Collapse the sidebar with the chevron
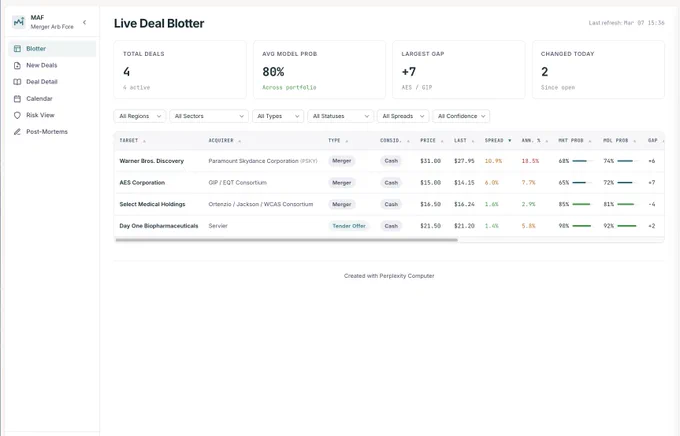The width and height of the screenshot is (680, 436). coord(85,22)
